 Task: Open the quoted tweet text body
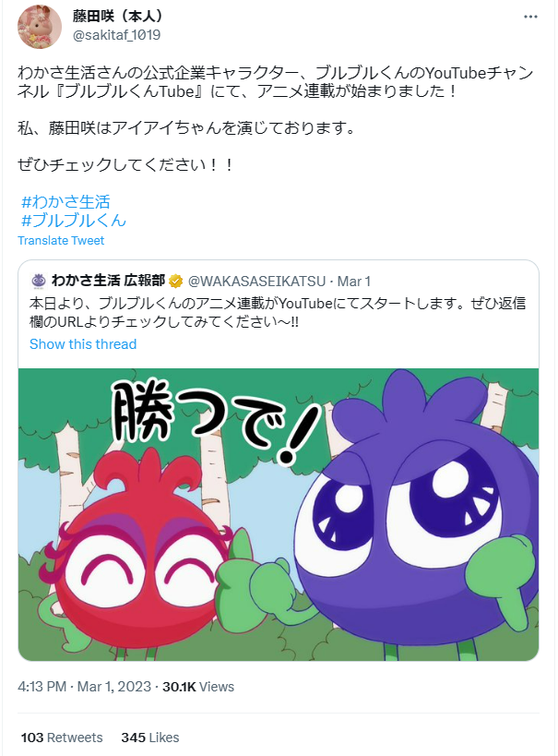pyautogui.click(x=278, y=312)
